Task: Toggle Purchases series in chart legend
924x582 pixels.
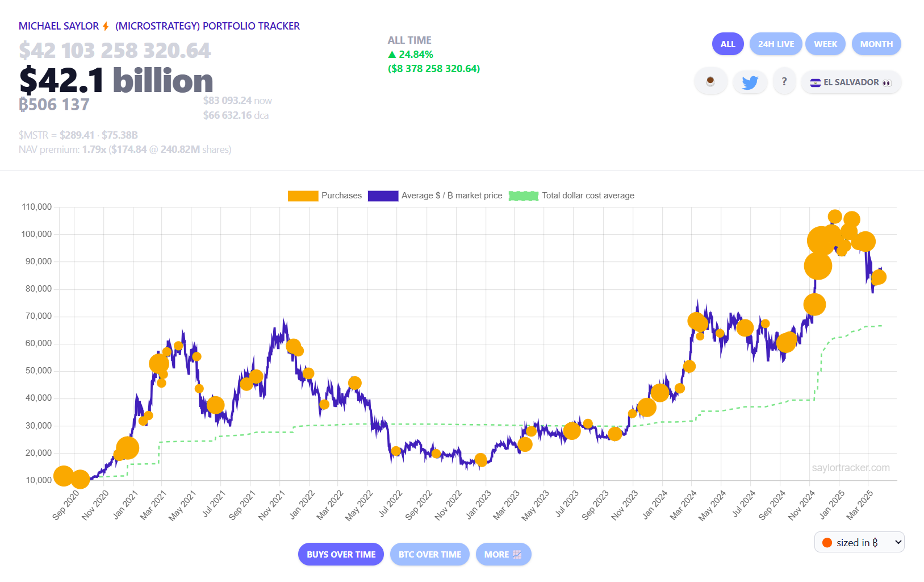Action: (325, 196)
